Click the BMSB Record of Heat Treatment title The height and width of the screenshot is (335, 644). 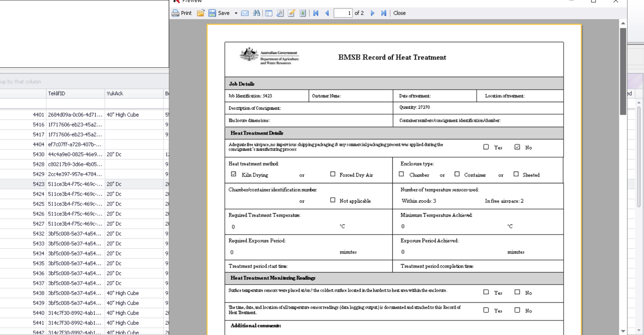click(392, 57)
